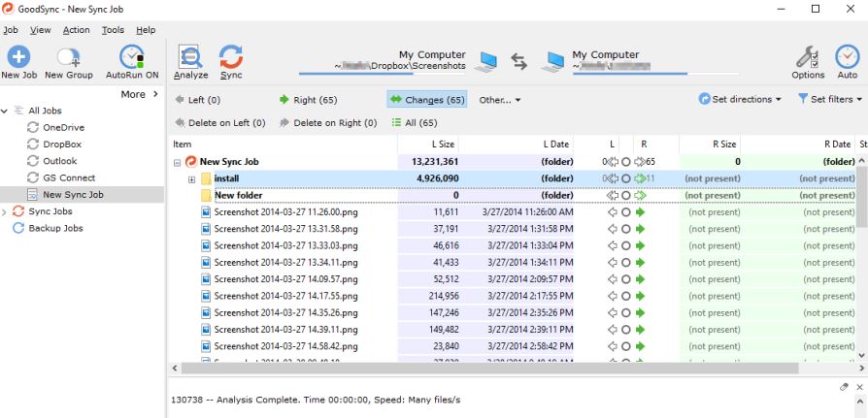Select the Backup Jobs group
This screenshot has height=418, width=868.
point(55,228)
